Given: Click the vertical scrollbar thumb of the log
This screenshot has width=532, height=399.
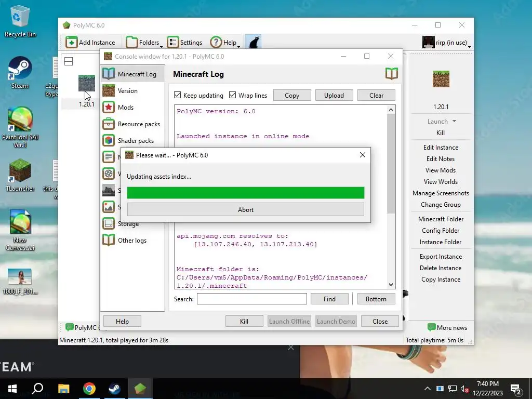Looking at the screenshot, I should (391, 164).
